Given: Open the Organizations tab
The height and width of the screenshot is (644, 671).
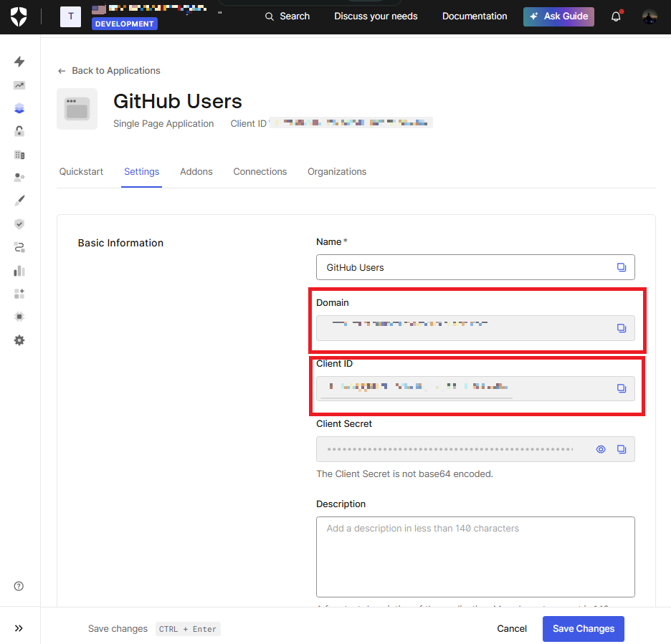Looking at the screenshot, I should coord(337,171).
